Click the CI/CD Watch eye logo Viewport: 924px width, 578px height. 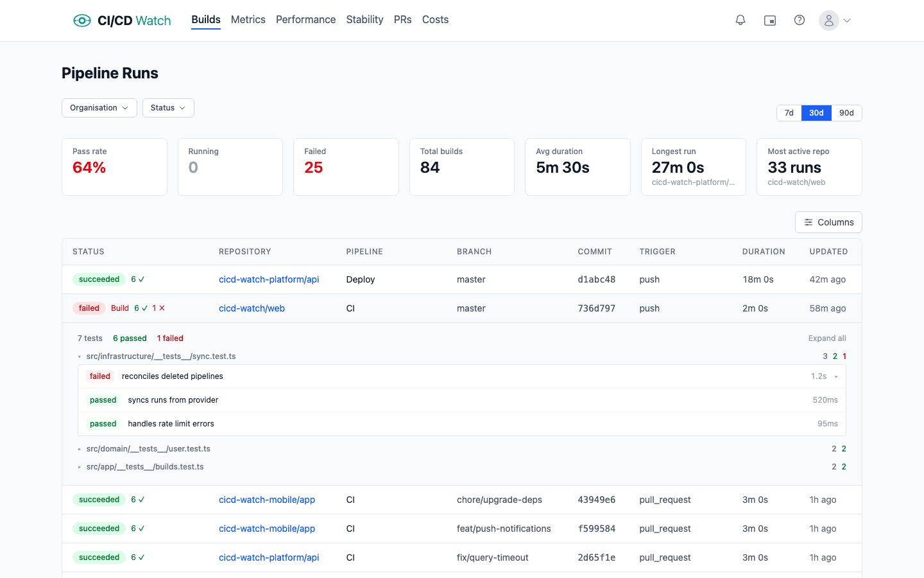tap(82, 21)
